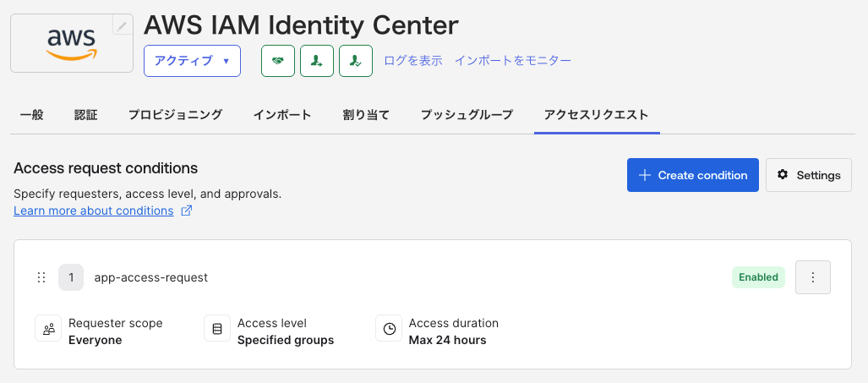Viewport: 868px width, 383px height.
Task: Open the three-dot menu for app-access-request
Action: tap(813, 277)
